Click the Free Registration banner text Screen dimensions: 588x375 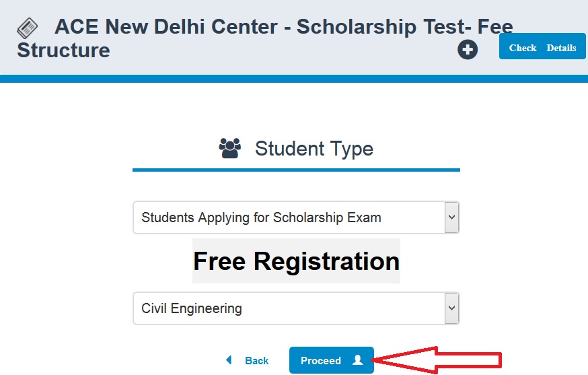(x=296, y=261)
